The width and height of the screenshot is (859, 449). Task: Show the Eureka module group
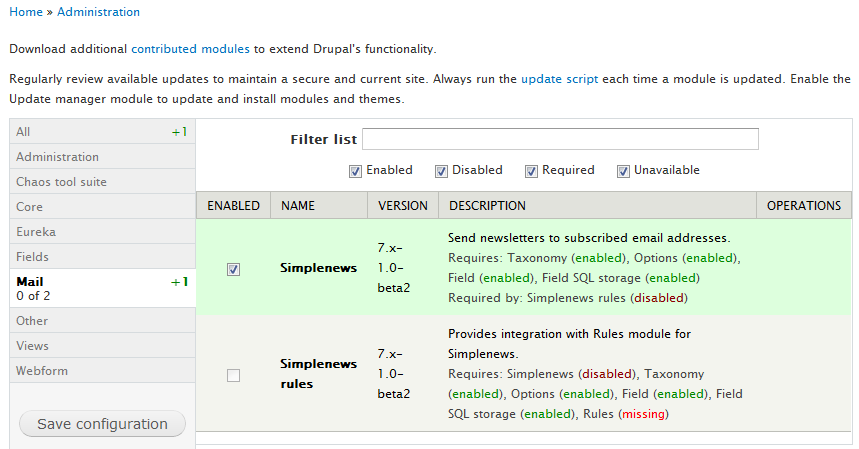coord(36,232)
